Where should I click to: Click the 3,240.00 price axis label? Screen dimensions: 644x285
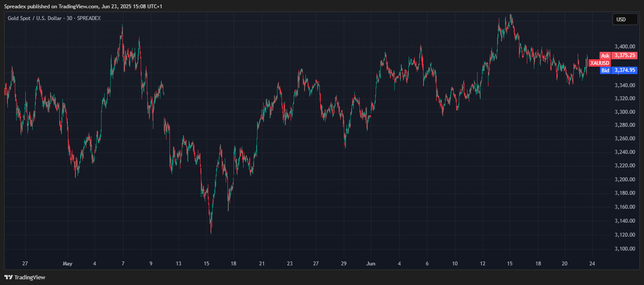tap(624, 152)
